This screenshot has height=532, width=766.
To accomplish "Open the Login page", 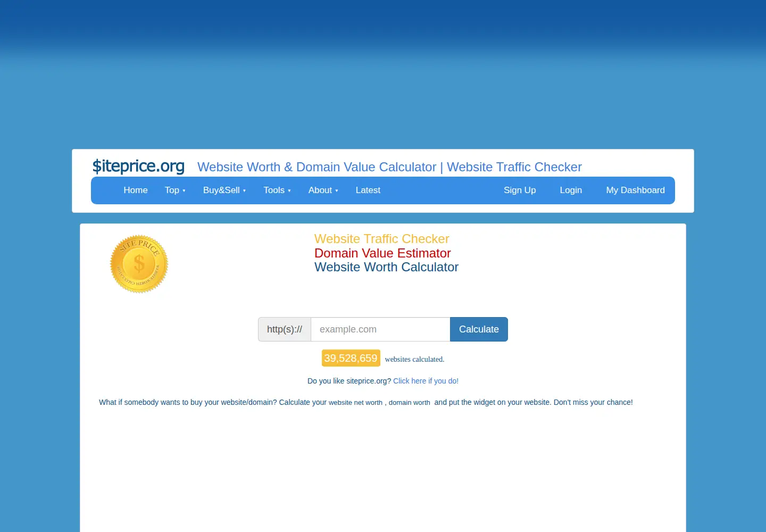I will click(571, 190).
